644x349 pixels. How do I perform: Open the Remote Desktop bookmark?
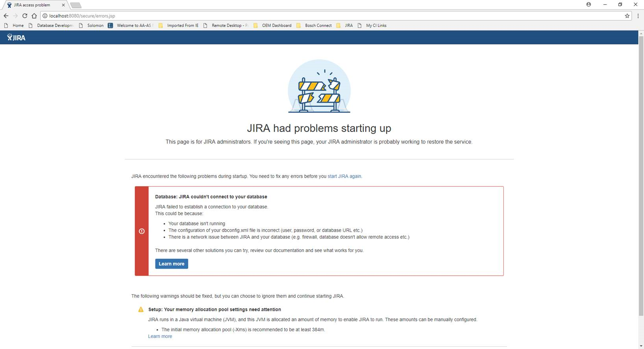tap(226, 26)
